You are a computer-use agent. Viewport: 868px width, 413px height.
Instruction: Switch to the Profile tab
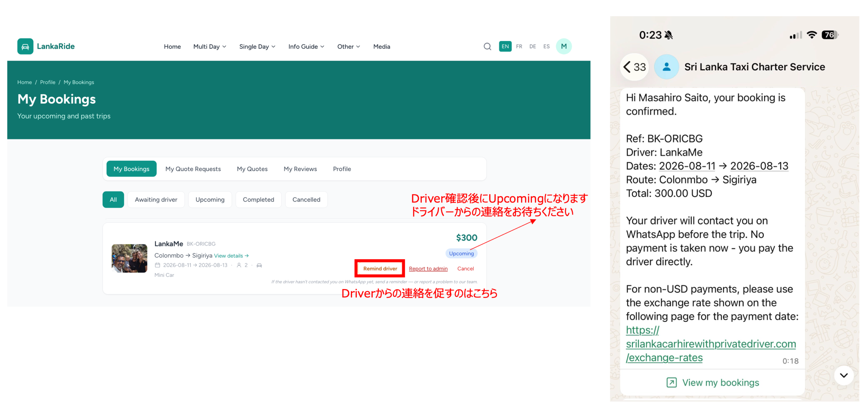(342, 169)
